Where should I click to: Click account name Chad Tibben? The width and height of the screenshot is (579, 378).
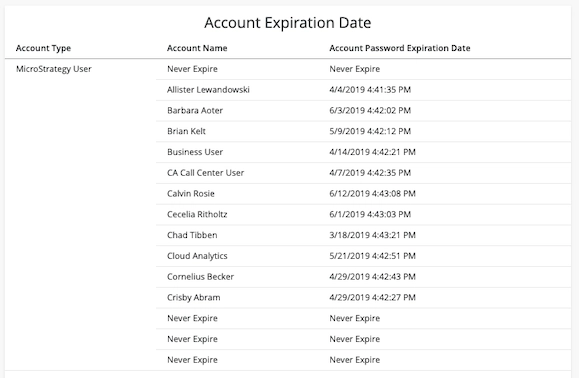click(x=192, y=235)
